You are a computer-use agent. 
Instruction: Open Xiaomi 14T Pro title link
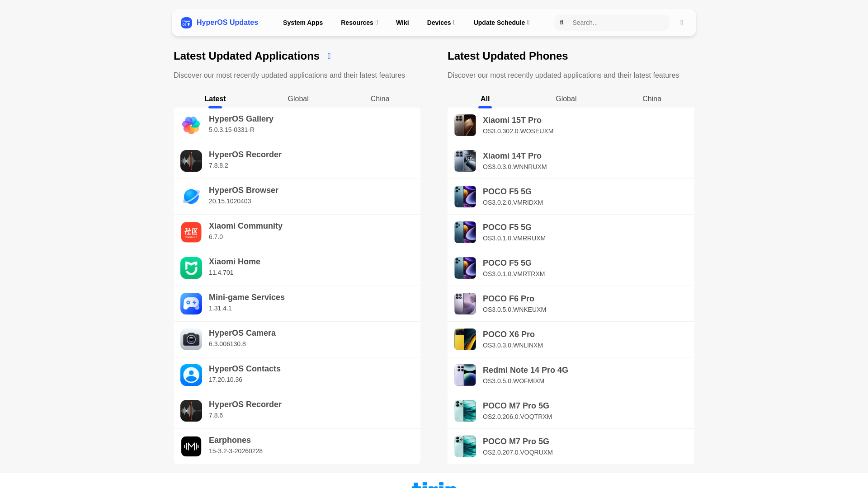click(512, 156)
